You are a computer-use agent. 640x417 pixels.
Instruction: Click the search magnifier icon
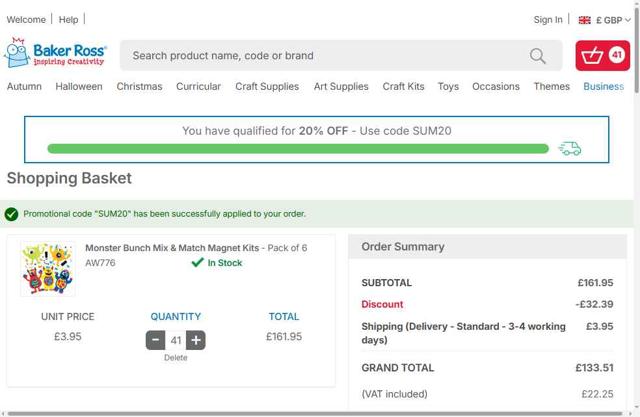tap(538, 56)
